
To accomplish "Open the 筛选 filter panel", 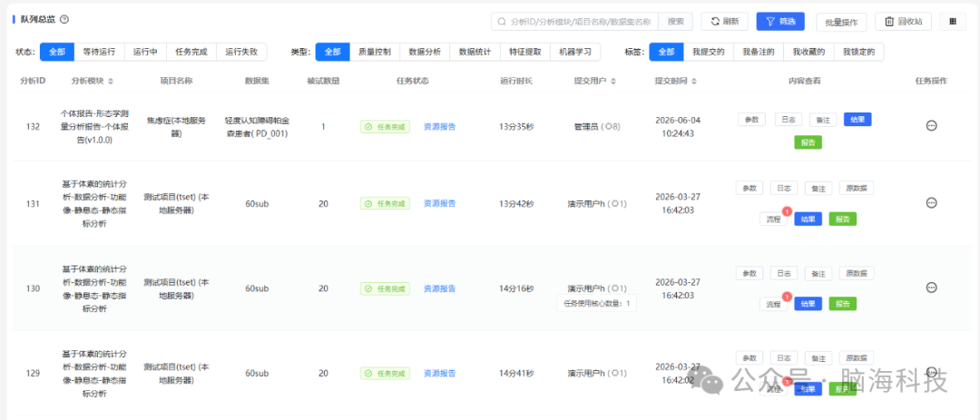I will click(780, 21).
